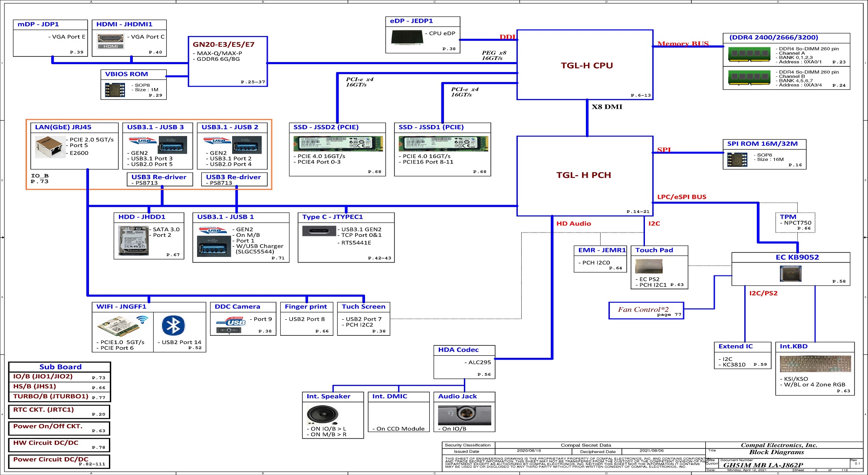Click the Bluetooth logo icon
Image resolution: width=868 pixels, height=475 pixels.
pos(173,325)
